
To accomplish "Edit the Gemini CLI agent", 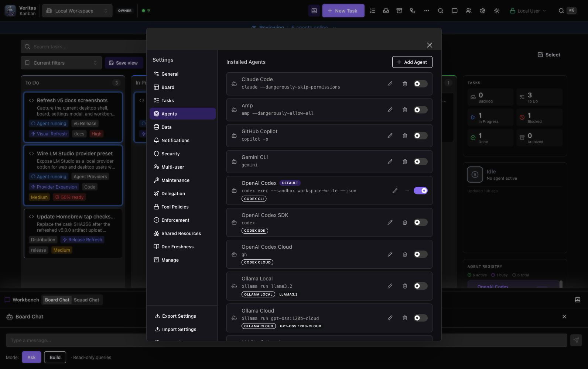I will point(390,161).
